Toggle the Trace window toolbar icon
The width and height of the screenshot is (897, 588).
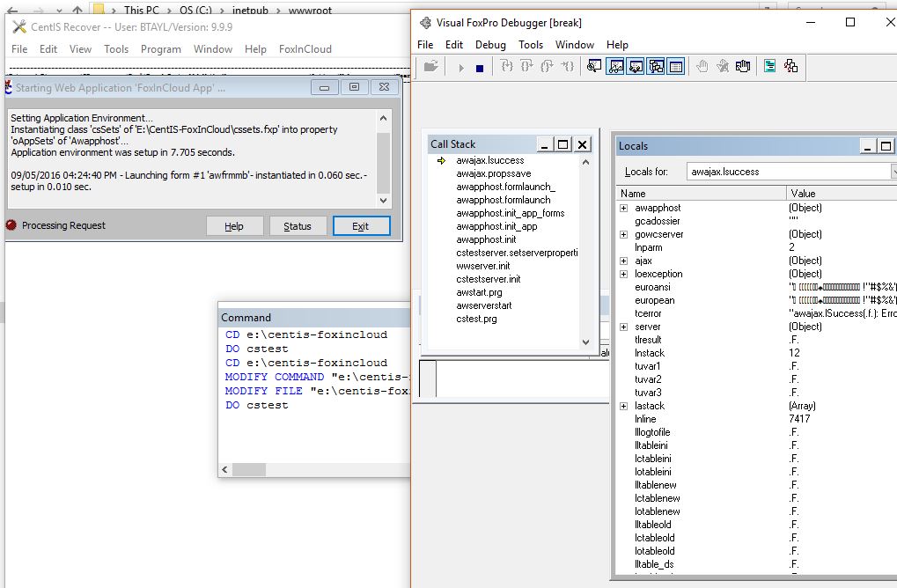click(x=594, y=66)
